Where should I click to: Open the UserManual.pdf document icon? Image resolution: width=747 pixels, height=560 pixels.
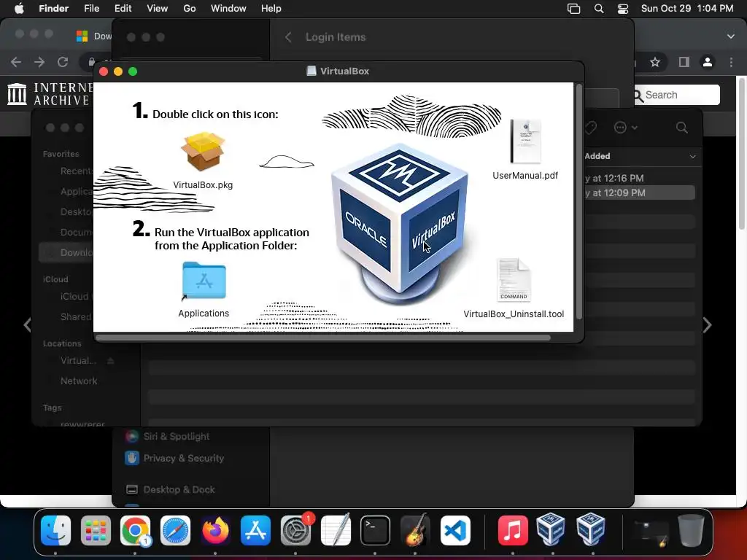click(525, 141)
